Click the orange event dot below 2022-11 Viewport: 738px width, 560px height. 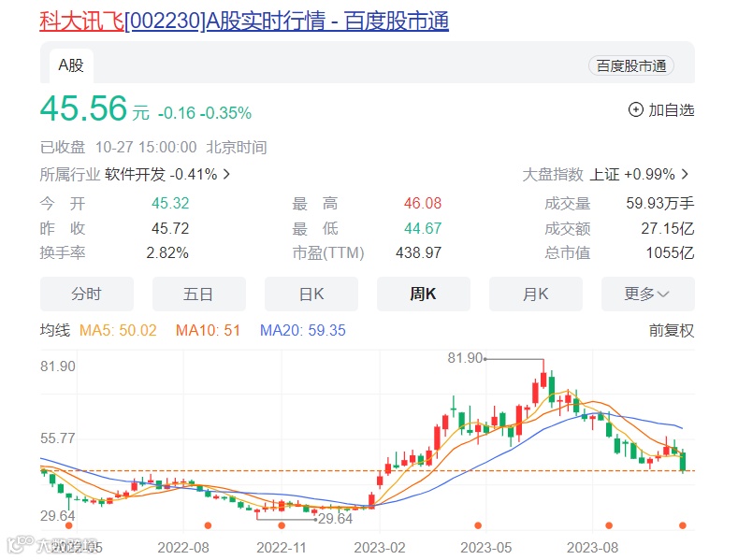[x=282, y=525]
